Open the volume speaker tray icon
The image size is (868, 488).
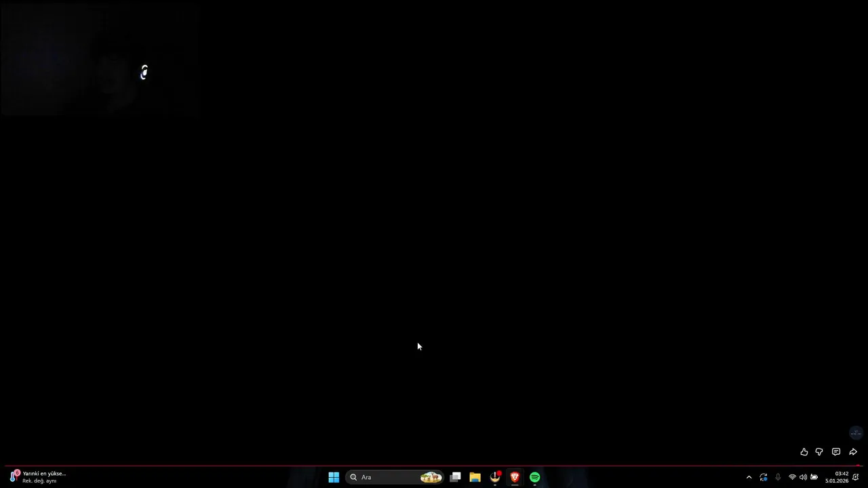[803, 477]
